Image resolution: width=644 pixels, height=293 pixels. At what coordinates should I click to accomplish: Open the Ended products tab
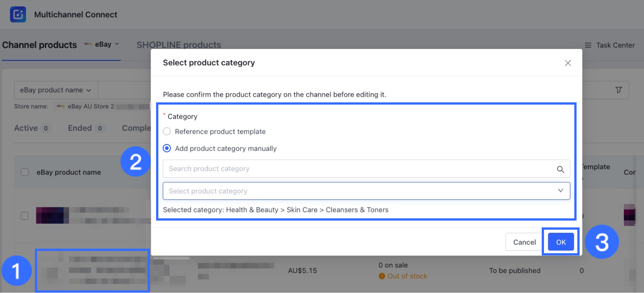(80, 128)
